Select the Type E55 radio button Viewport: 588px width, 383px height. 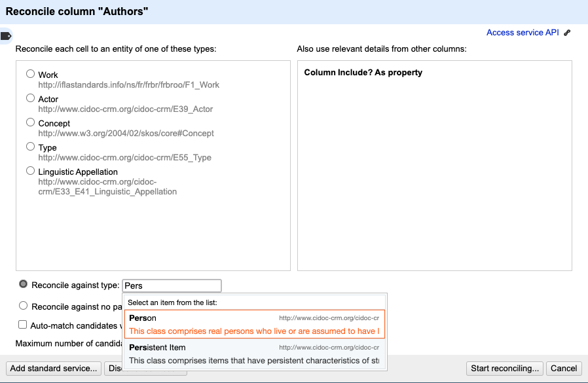(x=30, y=146)
